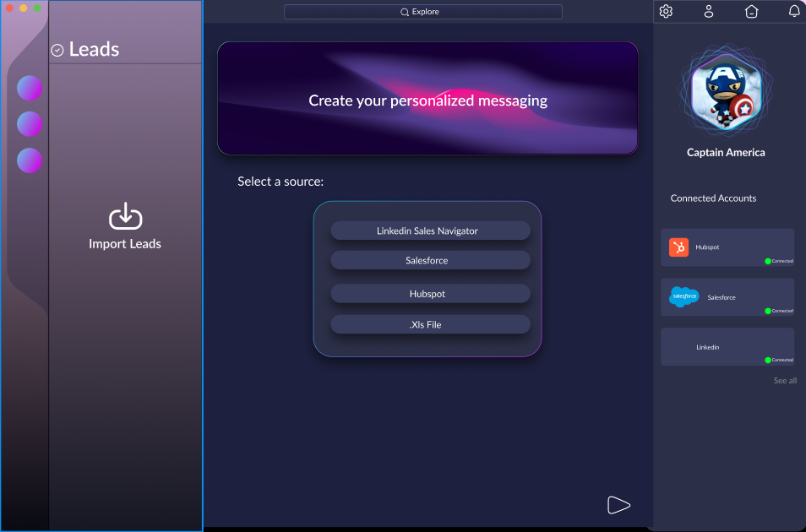This screenshot has height=532, width=806.
Task: Click the Salesforce account Connected status
Action: pos(779,311)
